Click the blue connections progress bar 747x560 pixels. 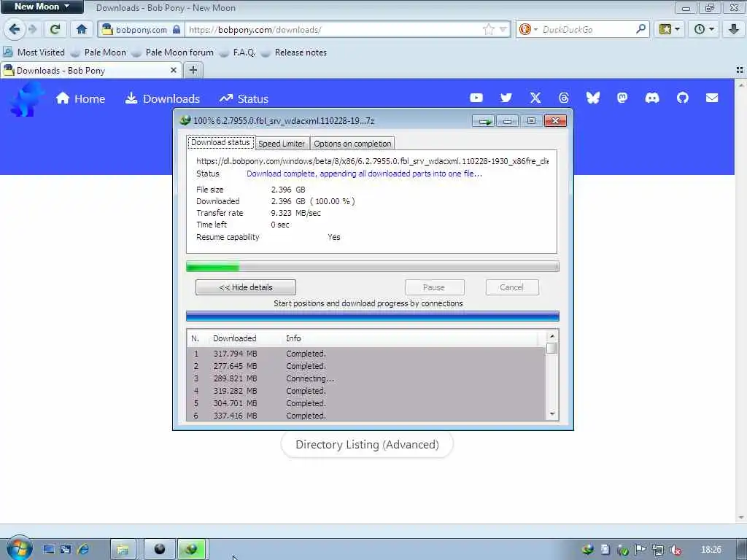click(373, 316)
